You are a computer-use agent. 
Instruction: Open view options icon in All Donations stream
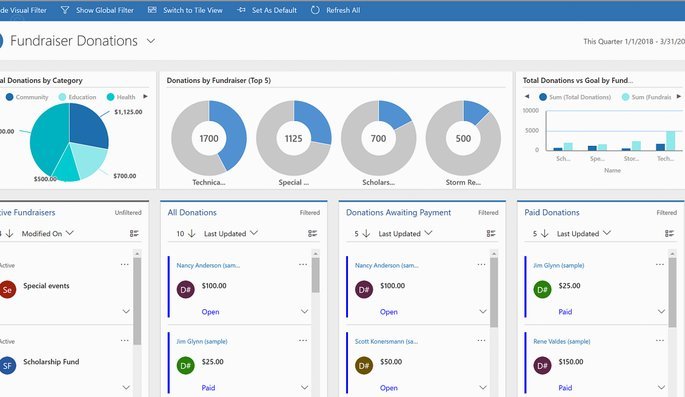click(312, 234)
